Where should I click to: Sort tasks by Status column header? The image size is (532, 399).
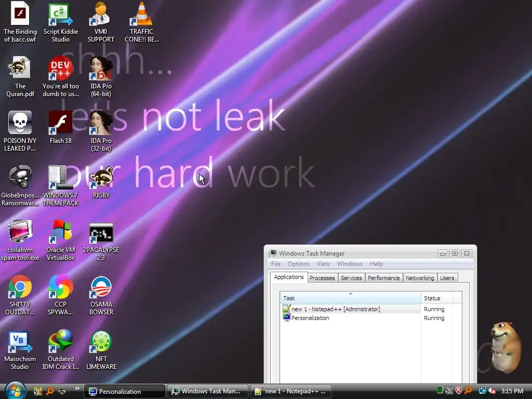point(437,298)
